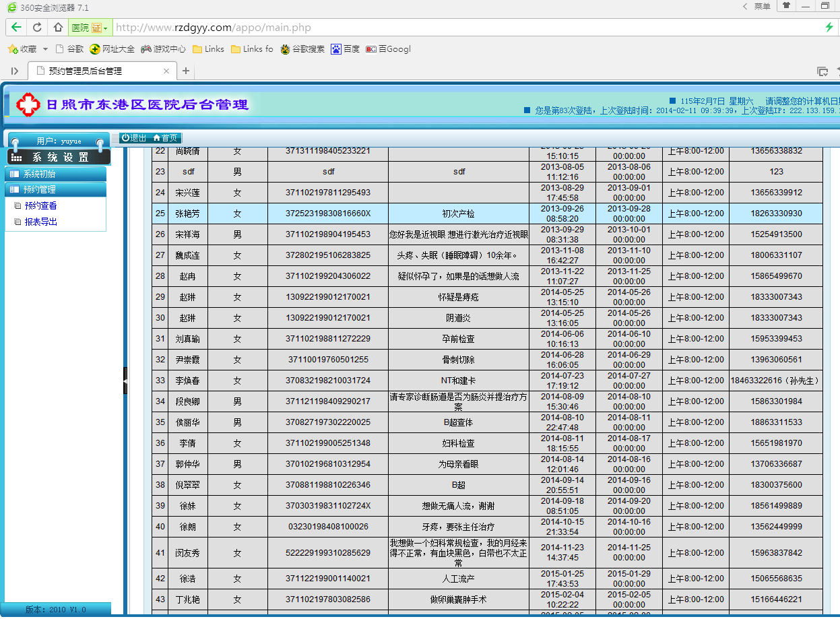
Task: Open the 预约查看 link
Action: pyautogui.click(x=40, y=205)
